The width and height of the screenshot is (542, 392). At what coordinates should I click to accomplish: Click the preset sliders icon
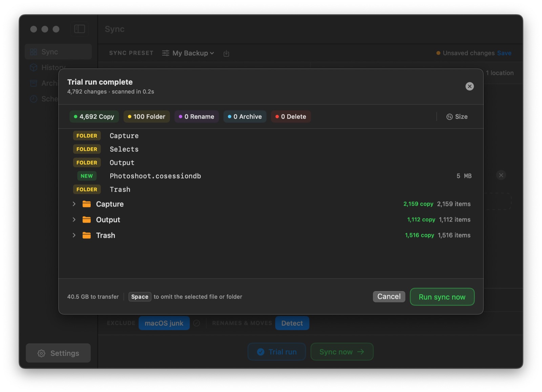click(x=166, y=53)
